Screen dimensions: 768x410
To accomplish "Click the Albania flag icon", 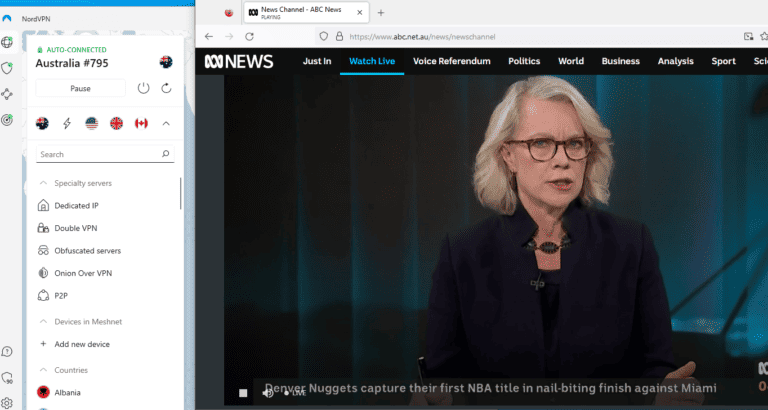I will [43, 392].
